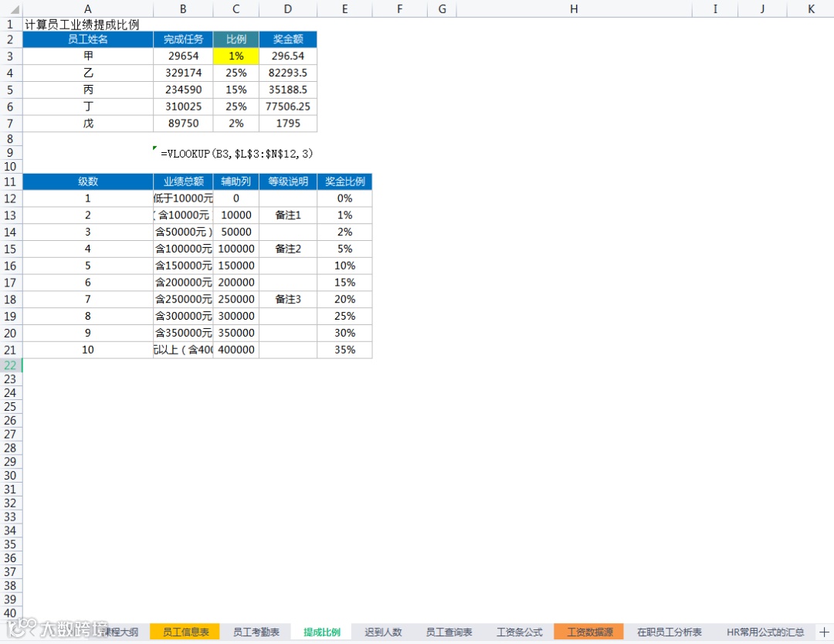Viewport: 834px width, 644px height.
Task: Select column C header
Action: click(236, 9)
